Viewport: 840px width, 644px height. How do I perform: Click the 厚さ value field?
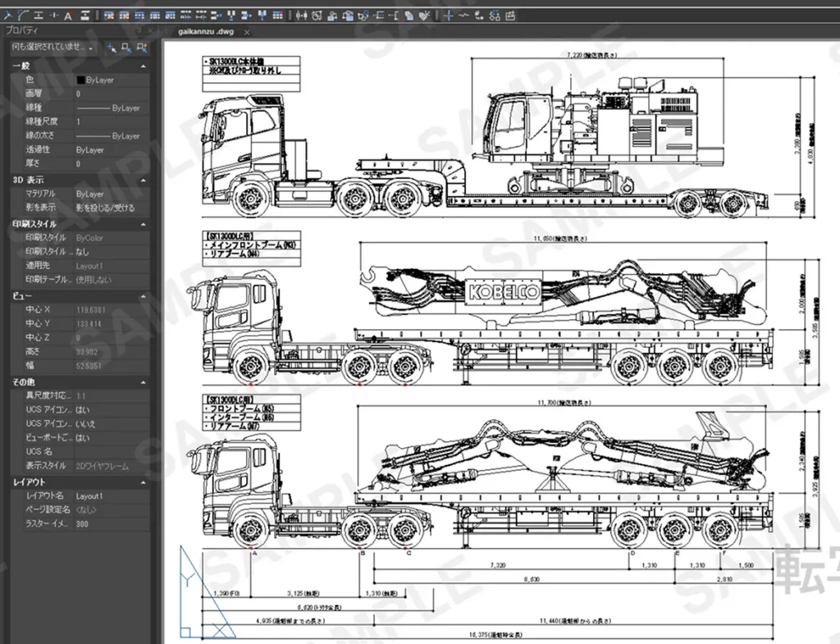(x=112, y=164)
